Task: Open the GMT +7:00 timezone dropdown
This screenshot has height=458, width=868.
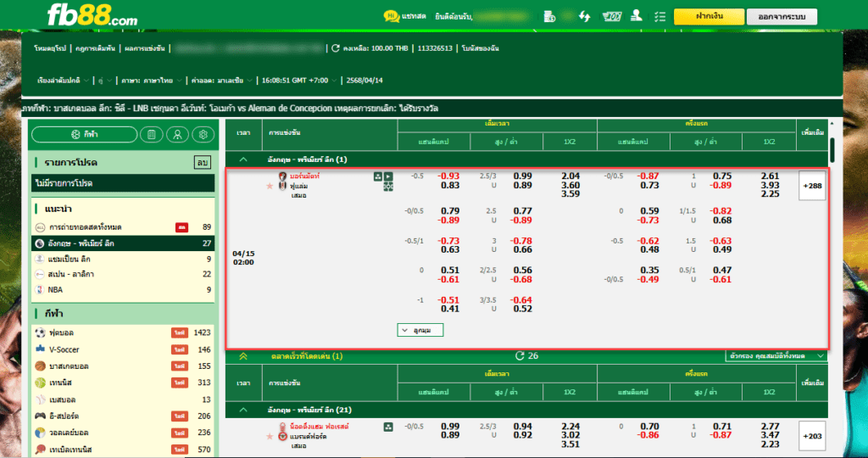Action: [x=299, y=81]
